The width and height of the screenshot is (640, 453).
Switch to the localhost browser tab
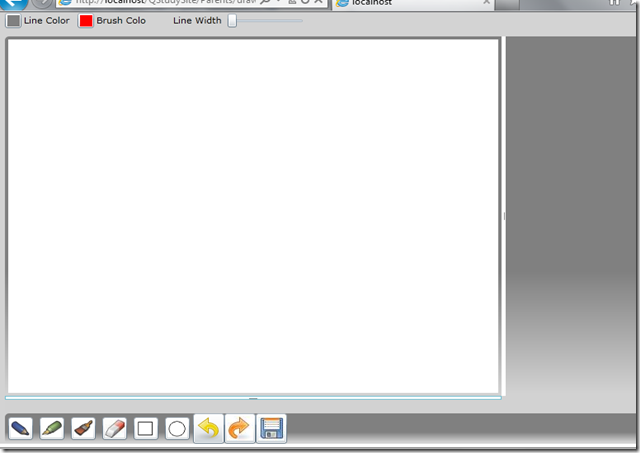click(x=412, y=3)
